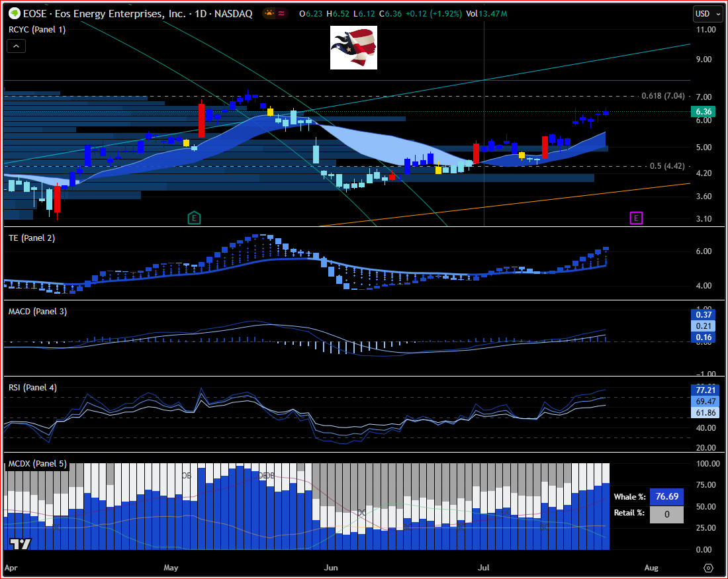Viewport: 728px width, 579px height.
Task: Click the MCDX (Panel 5) indicator label
Action: (38, 463)
